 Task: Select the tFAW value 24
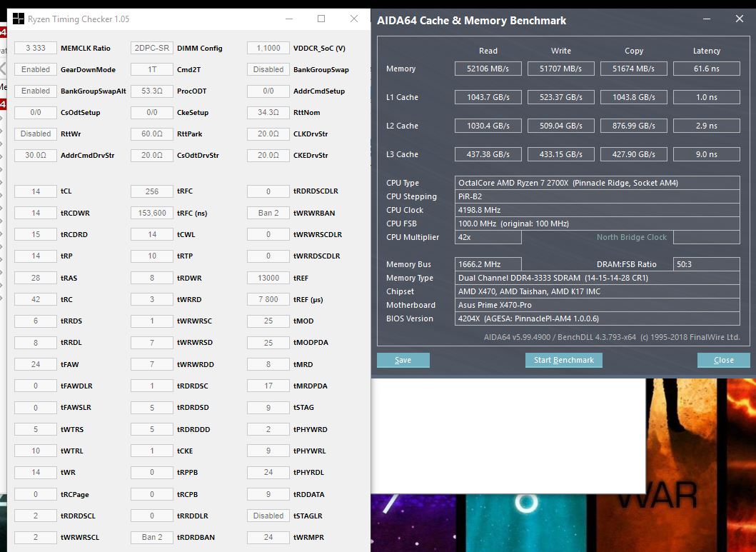36,364
